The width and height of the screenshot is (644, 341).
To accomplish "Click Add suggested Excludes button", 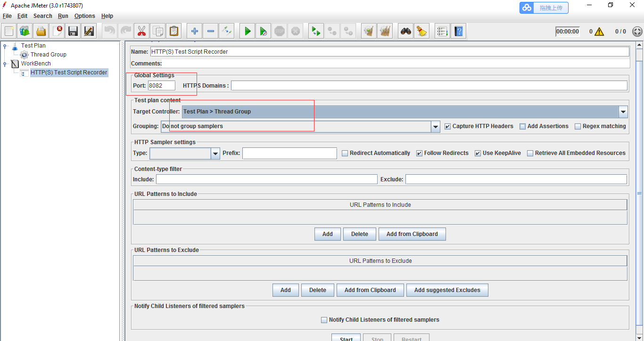I will click(447, 290).
